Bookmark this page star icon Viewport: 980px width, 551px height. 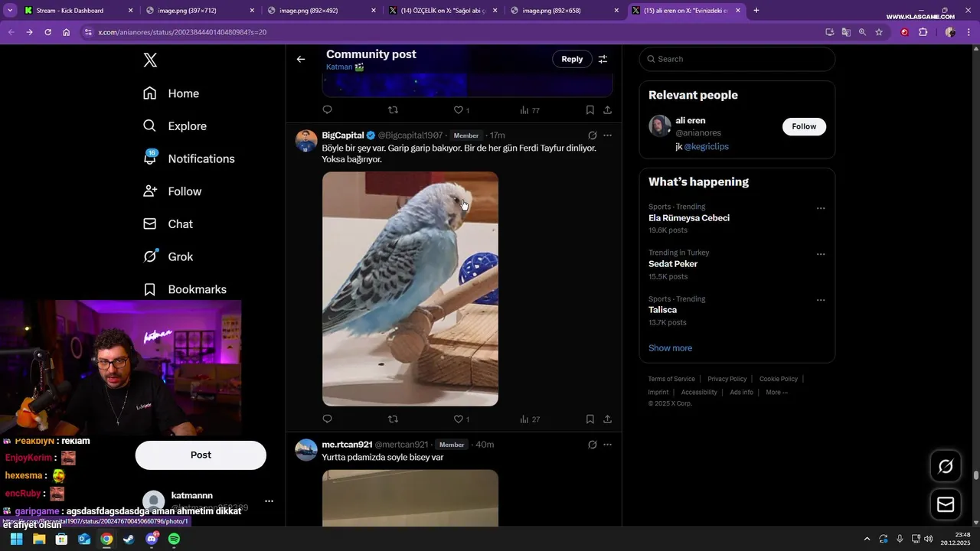[879, 32]
